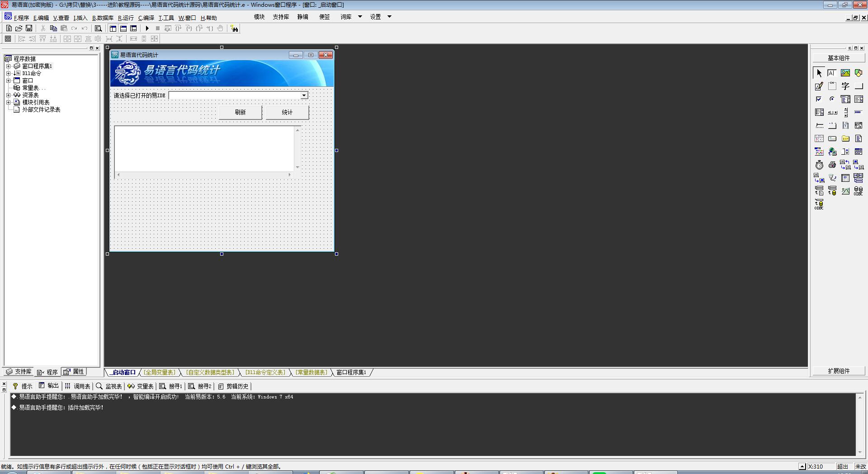The image size is (868, 474).
Task: Toggle the status panel view button
Action: (x=123, y=28)
